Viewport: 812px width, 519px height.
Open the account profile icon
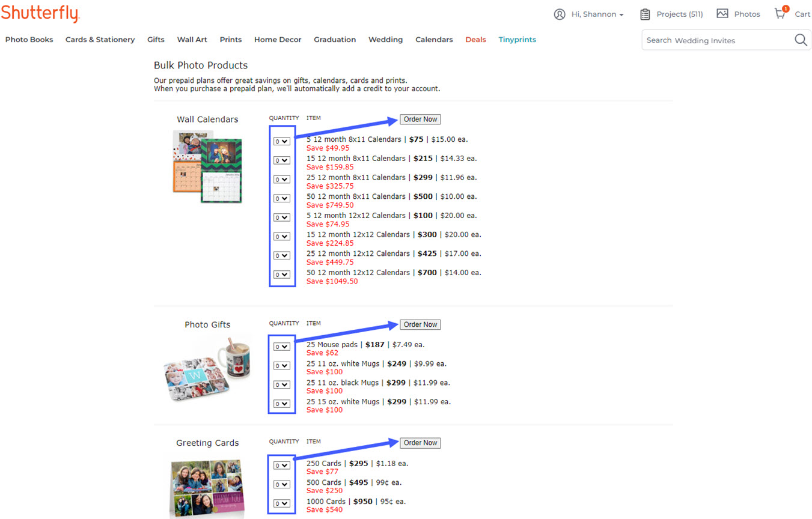[560, 14]
